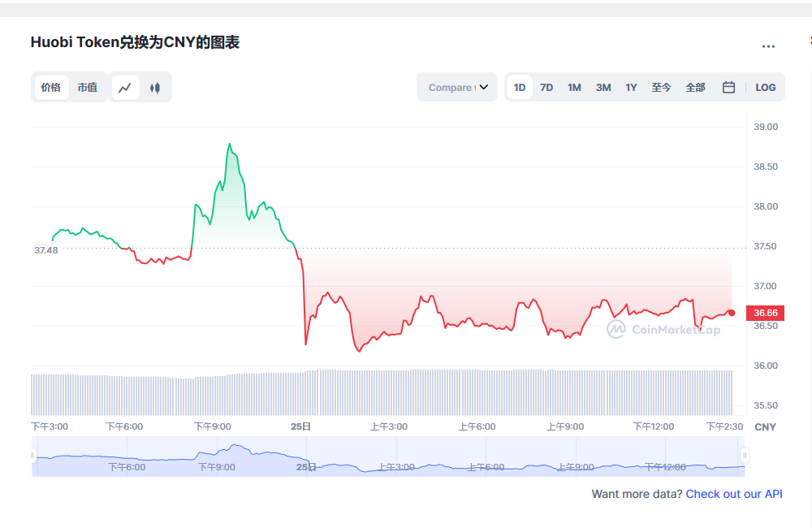Click the Want more data? text
Screen dimensions: 812x528
[x=637, y=495]
